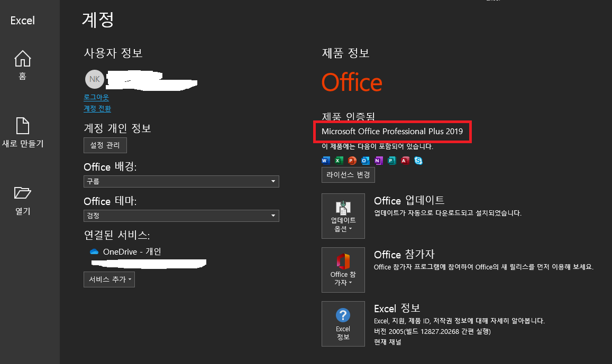Click the OneDrive cloud icon

[x=94, y=252]
